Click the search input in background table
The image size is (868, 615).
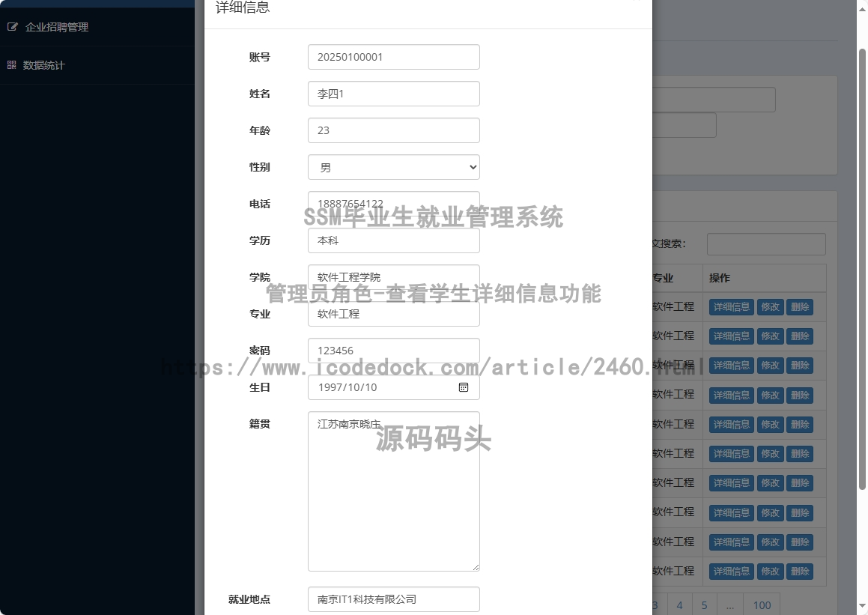coord(766,244)
